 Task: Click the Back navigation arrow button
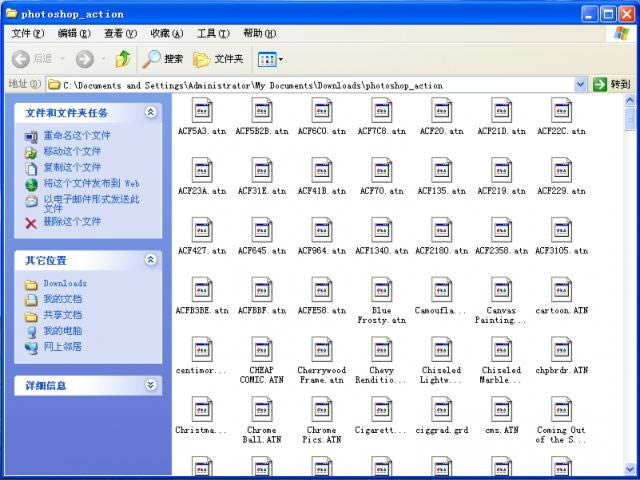click(20, 59)
